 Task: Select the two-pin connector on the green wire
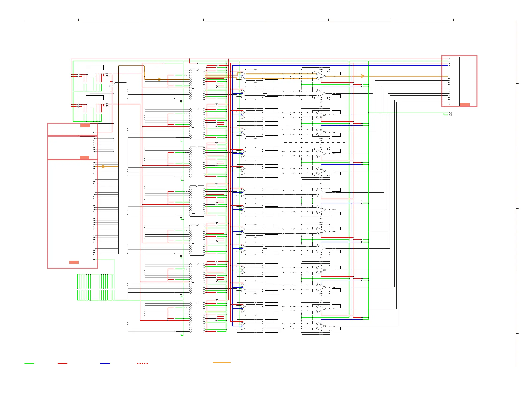[x=450, y=114]
